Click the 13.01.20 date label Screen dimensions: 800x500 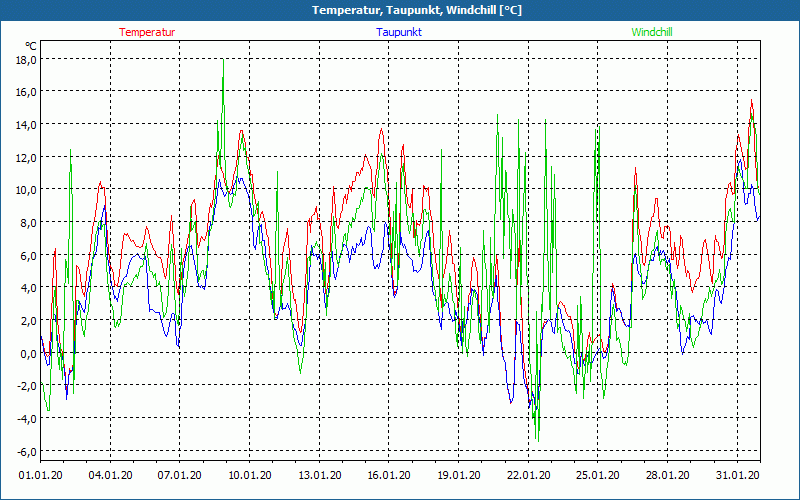pyautogui.click(x=319, y=475)
